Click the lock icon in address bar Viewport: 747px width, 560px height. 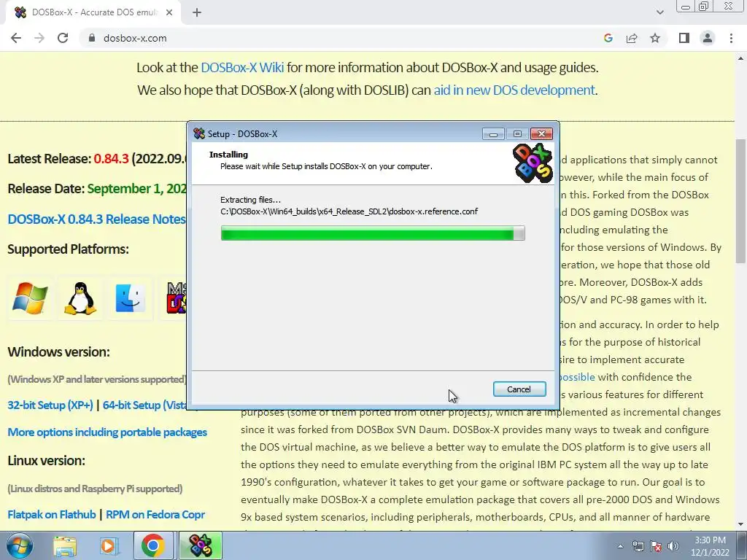[92, 38]
